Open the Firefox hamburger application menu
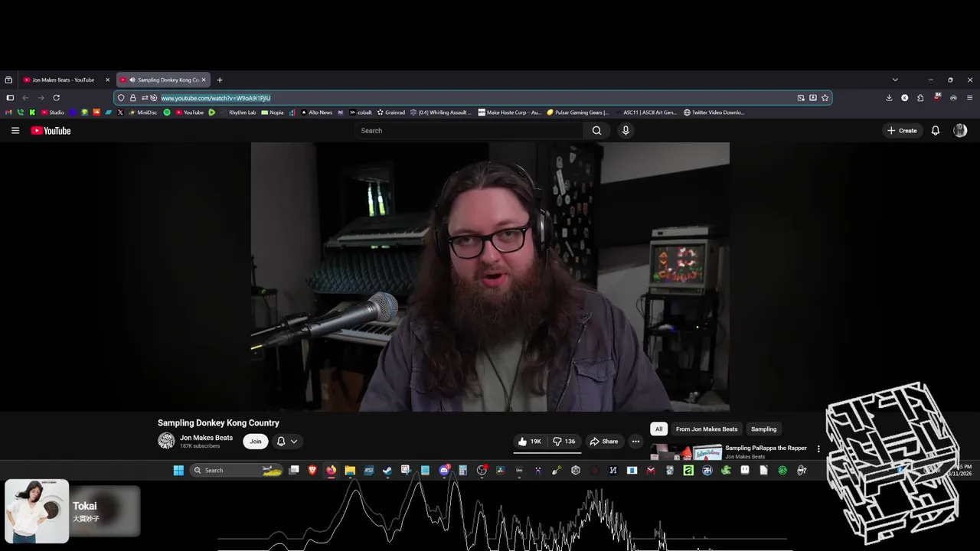This screenshot has width=980, height=551. point(970,98)
